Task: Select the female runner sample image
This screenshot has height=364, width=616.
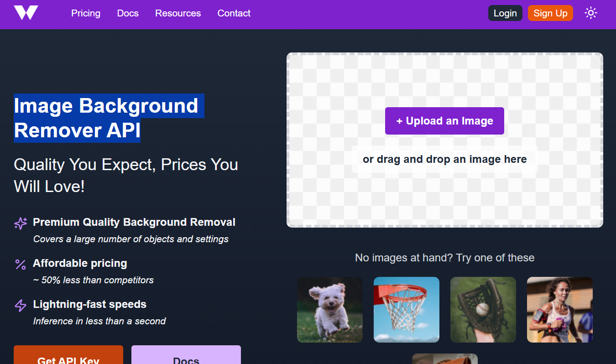Action: coord(559,310)
